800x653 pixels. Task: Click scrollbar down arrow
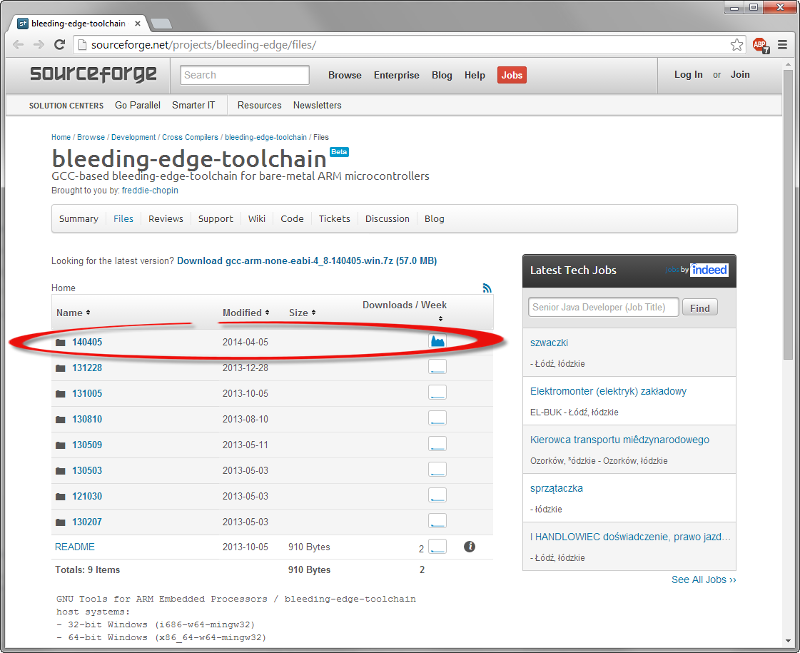tap(789, 640)
